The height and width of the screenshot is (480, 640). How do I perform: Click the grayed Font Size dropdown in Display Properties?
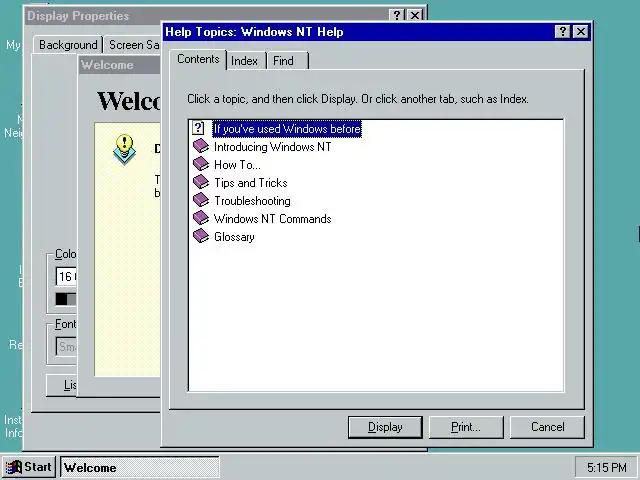click(66, 347)
